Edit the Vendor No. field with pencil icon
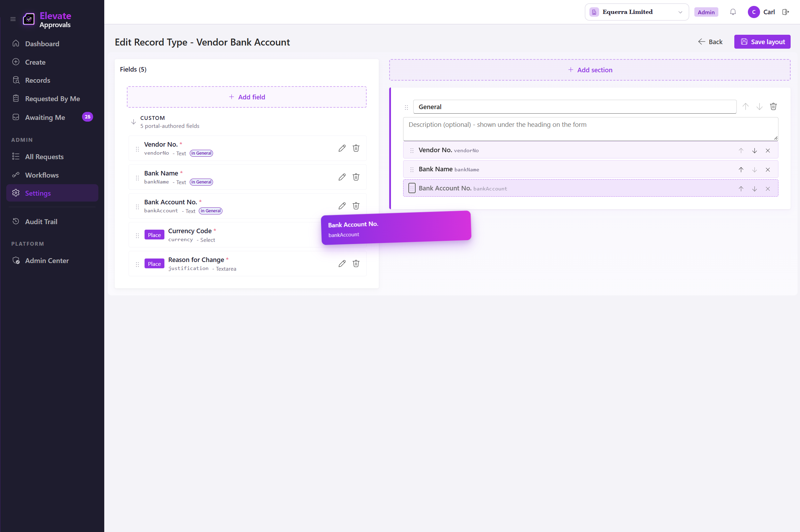Screen dimensions: 800x532 pyautogui.click(x=342, y=148)
